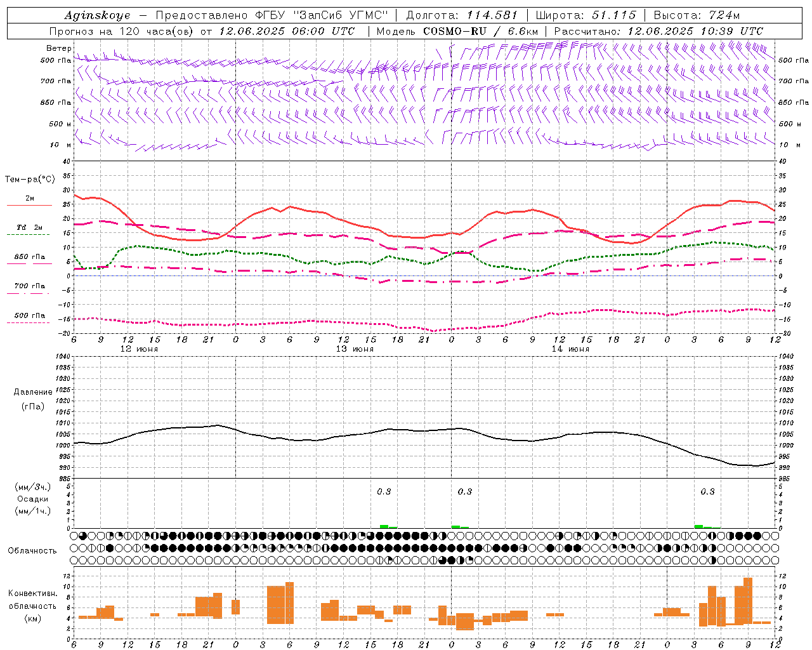Click the computed time "Рассчитано: 12.06.2025 10:39 UTC"
This screenshot has height=650, width=812.
(x=658, y=31)
